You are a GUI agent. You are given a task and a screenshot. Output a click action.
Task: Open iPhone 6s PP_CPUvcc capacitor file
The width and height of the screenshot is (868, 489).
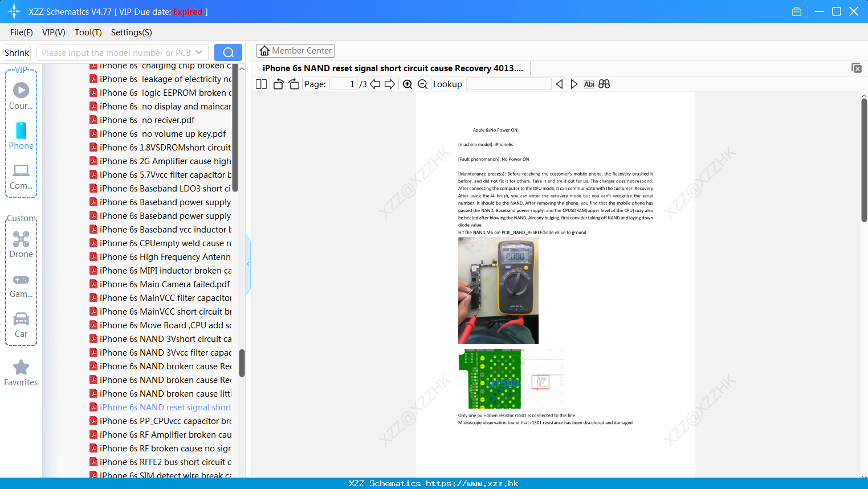tap(160, 421)
